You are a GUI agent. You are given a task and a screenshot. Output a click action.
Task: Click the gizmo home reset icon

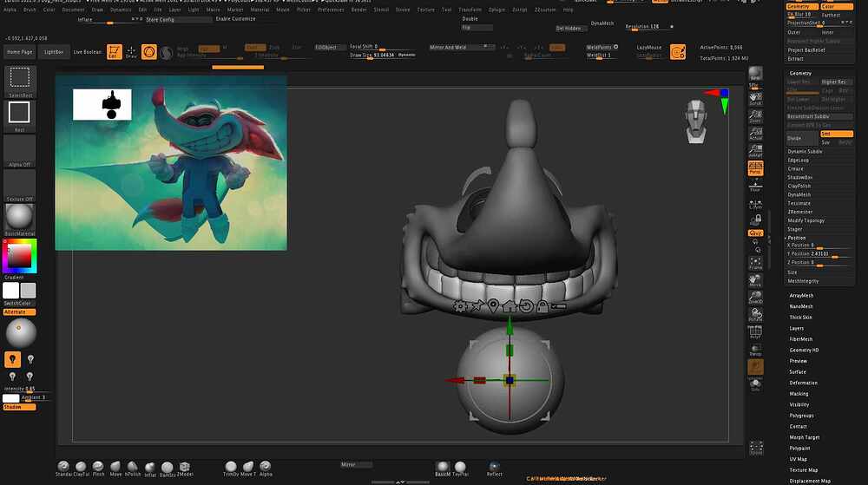click(x=510, y=305)
